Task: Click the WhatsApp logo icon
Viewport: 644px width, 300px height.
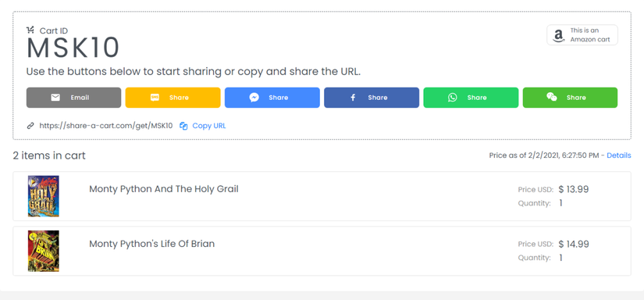Action: tap(453, 98)
